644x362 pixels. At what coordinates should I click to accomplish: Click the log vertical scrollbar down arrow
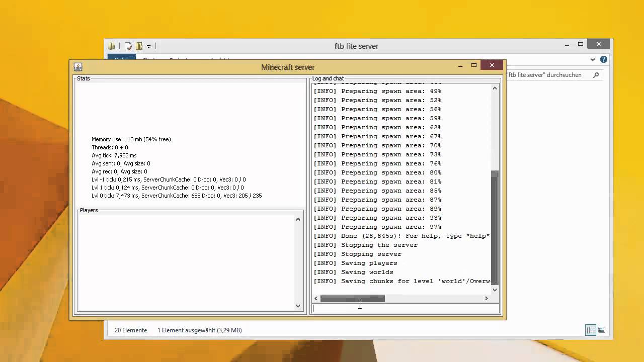[495, 290]
